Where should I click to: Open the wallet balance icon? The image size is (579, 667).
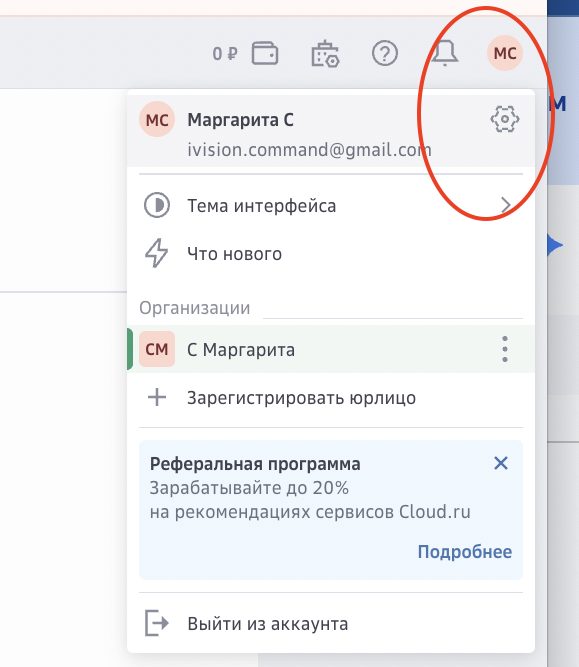coord(265,53)
